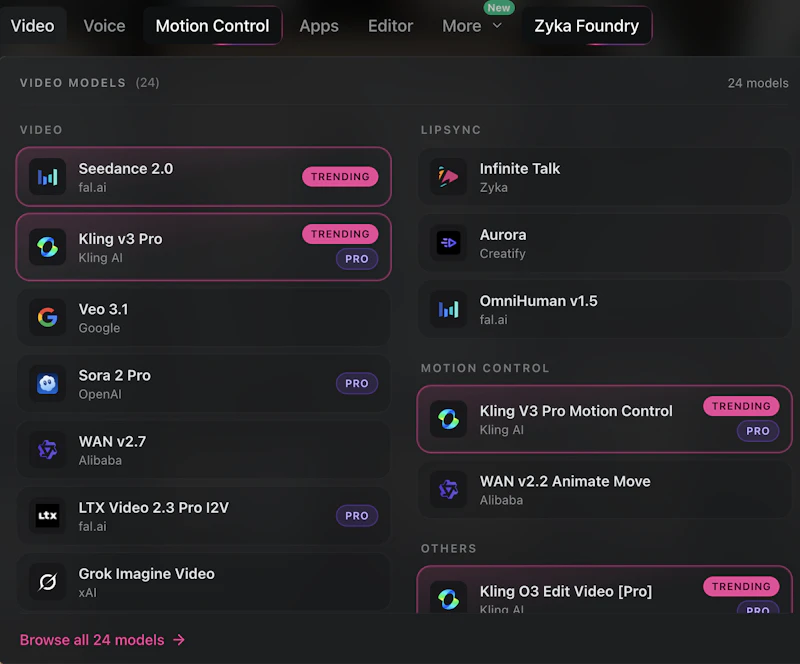Screen dimensions: 800x664
Task: Click the PRO badge on Kling v3 Pro
Action: [357, 259]
